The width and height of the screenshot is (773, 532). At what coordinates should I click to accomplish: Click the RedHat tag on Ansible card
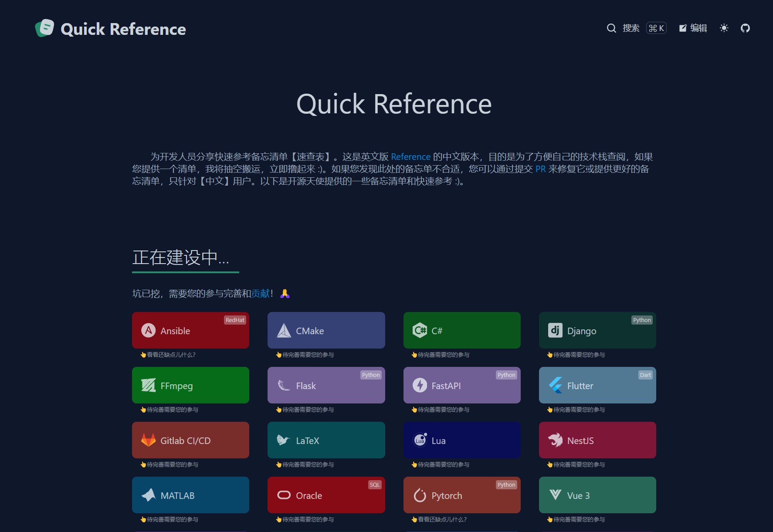(235, 320)
